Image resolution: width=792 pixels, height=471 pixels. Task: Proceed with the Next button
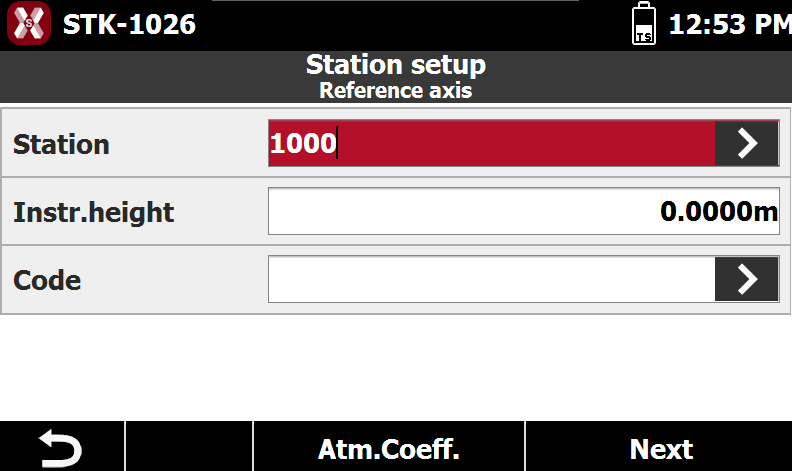tap(659, 447)
